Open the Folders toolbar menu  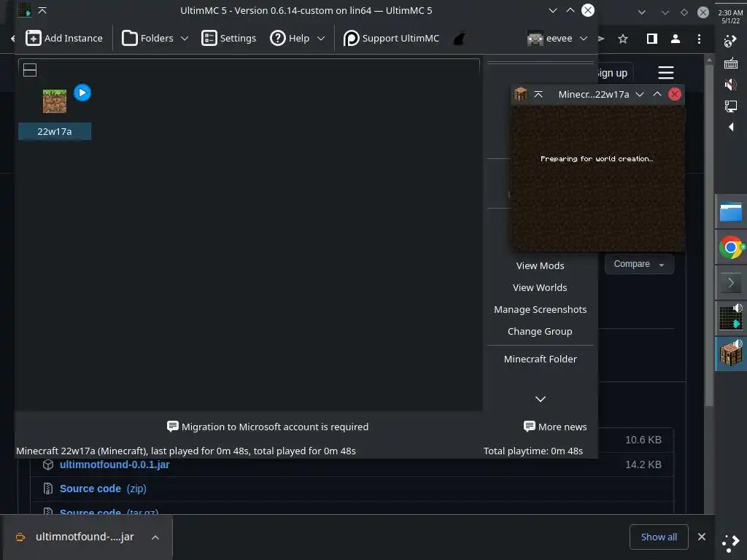(x=155, y=38)
